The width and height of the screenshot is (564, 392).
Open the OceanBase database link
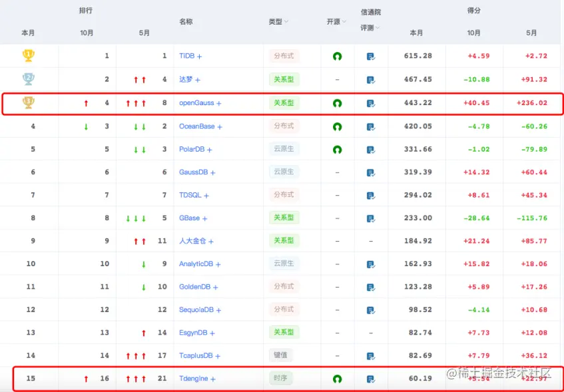click(x=196, y=126)
